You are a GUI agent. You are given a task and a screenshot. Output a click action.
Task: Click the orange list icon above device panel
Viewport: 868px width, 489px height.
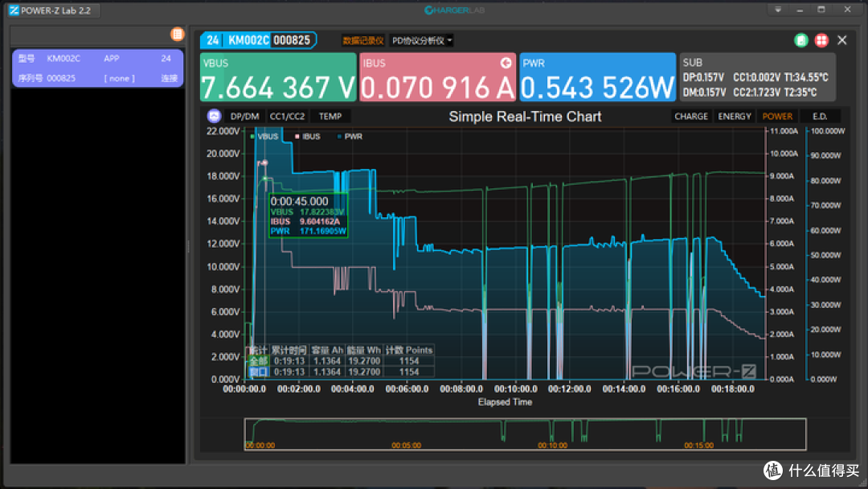[x=177, y=35]
